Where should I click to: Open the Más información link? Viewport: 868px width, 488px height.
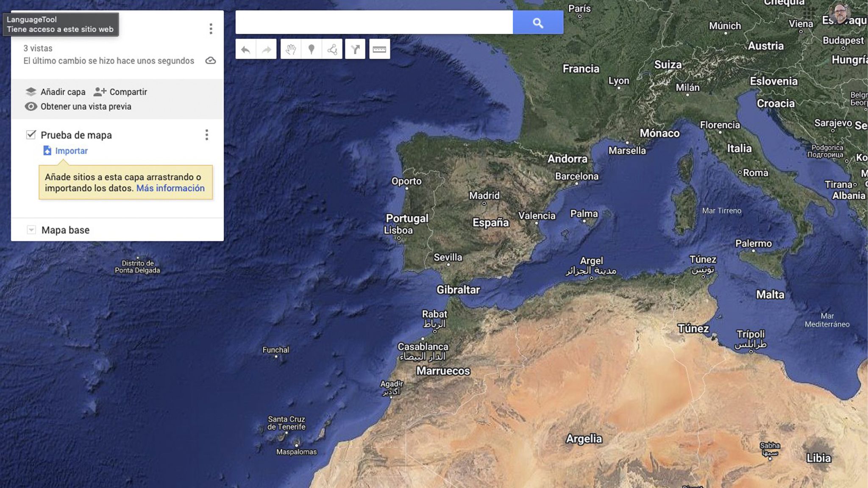[x=170, y=188]
